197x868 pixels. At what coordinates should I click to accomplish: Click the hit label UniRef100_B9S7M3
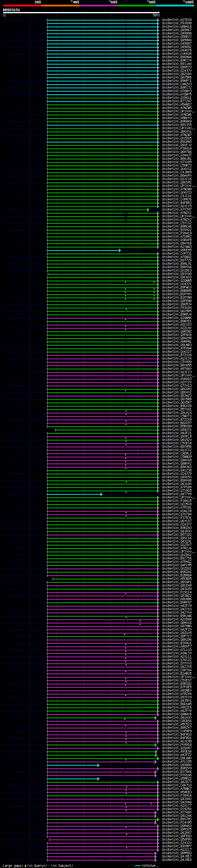click(x=177, y=819)
